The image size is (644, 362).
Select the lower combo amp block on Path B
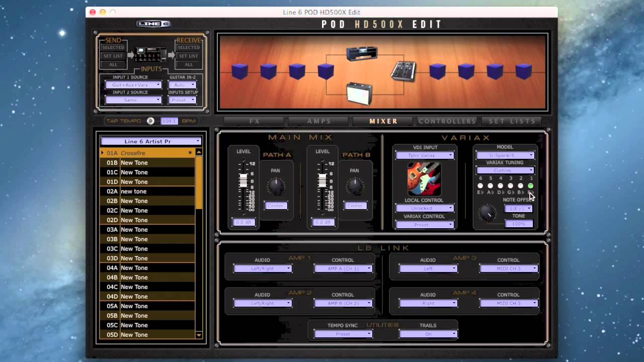click(x=359, y=94)
